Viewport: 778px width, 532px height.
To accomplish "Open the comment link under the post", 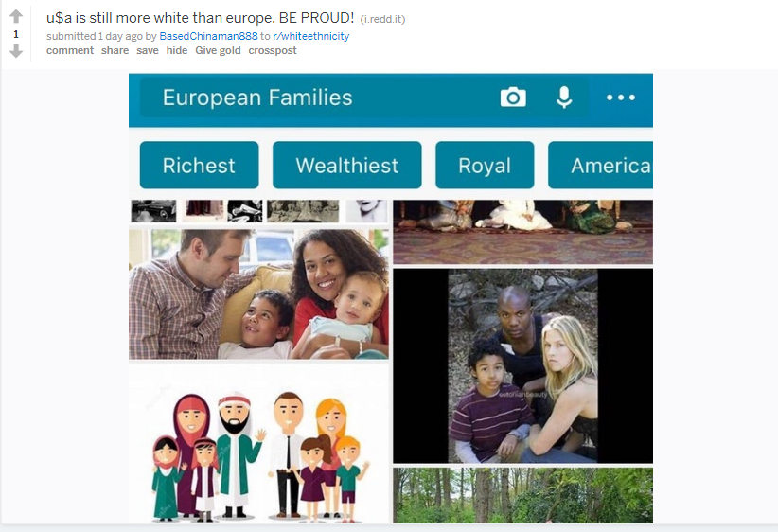I will [x=70, y=50].
